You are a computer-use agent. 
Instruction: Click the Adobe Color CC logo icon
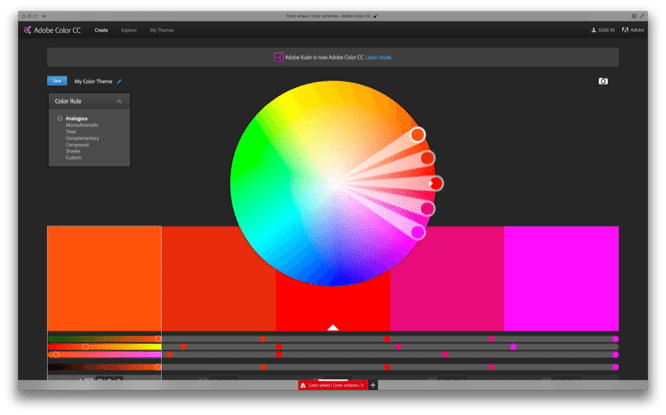[28, 31]
